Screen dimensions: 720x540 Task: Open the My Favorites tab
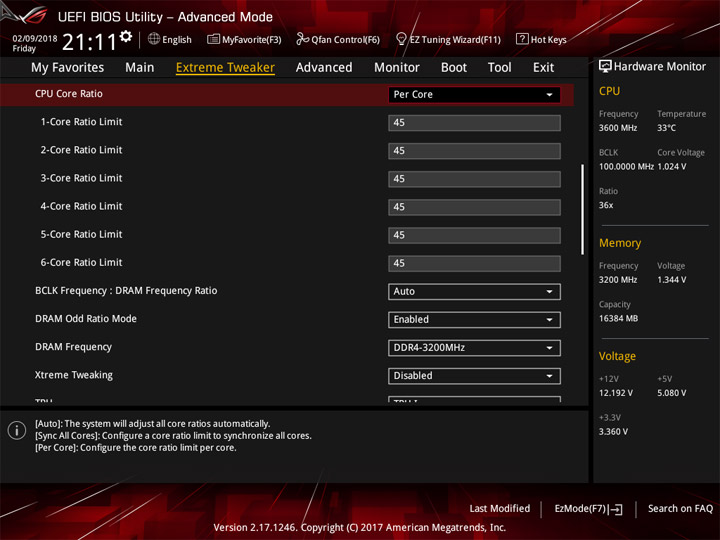(68, 68)
